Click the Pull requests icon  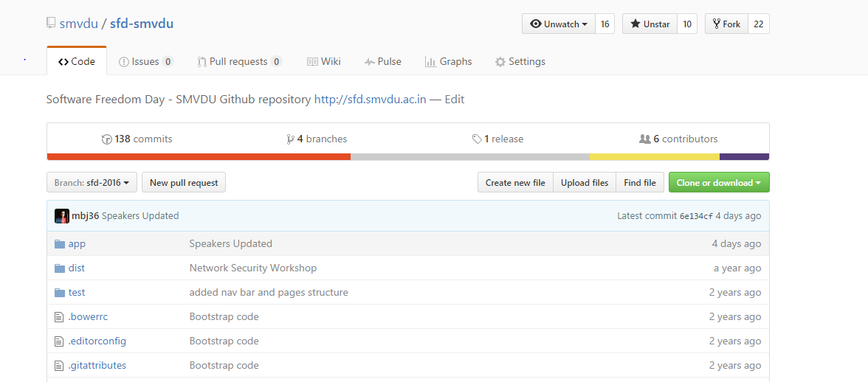(x=202, y=62)
